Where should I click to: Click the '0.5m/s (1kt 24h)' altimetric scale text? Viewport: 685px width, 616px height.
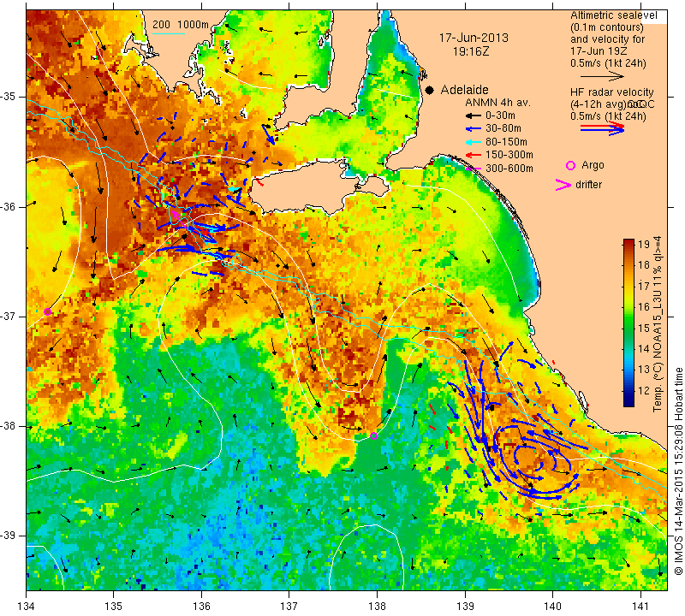click(608, 63)
